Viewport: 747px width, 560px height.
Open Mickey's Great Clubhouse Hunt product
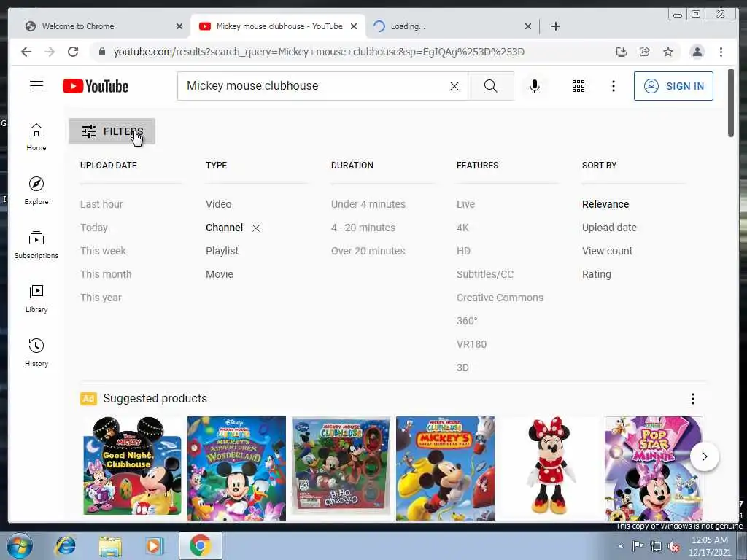click(x=445, y=468)
